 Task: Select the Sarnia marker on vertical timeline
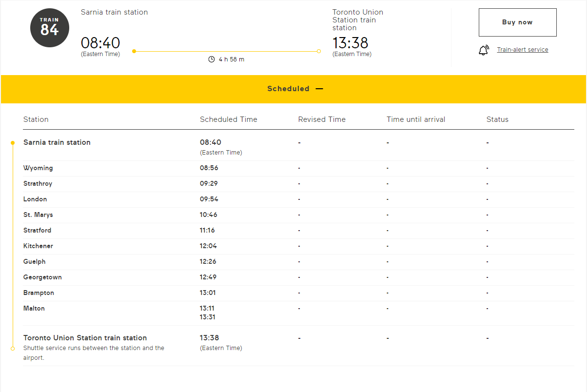pos(13,143)
